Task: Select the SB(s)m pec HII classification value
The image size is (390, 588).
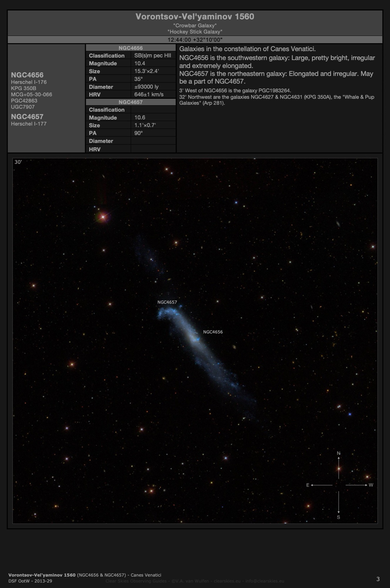Action: [153, 56]
